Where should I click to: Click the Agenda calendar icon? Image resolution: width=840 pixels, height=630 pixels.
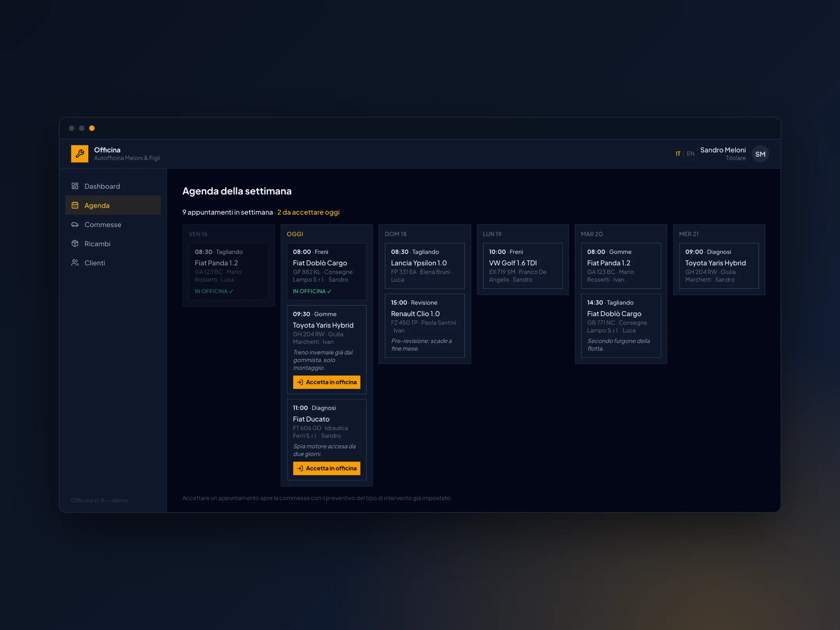(x=75, y=205)
